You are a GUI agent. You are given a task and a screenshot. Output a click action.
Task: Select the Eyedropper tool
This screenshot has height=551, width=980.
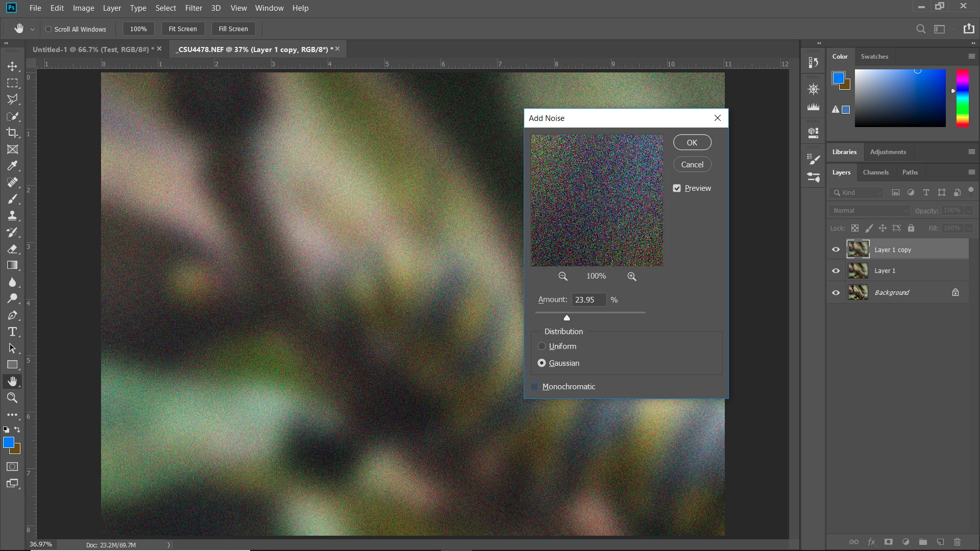pyautogui.click(x=12, y=166)
